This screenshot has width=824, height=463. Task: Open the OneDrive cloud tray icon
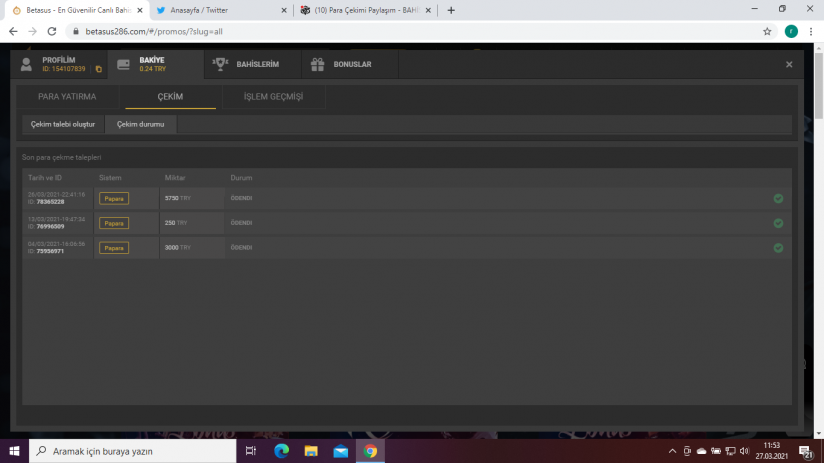coord(702,451)
